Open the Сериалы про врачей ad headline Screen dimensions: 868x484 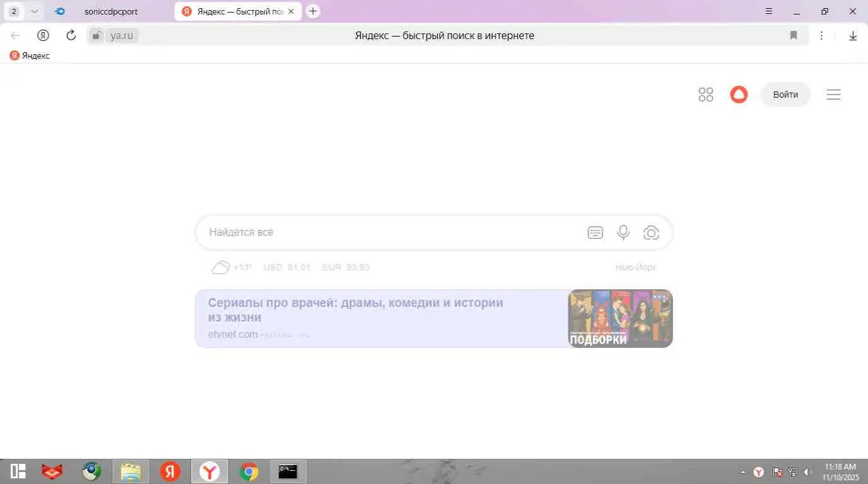[356, 310]
